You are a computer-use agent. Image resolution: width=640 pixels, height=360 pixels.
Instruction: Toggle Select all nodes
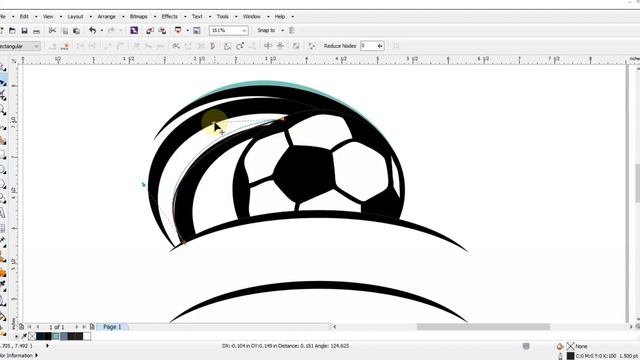click(311, 46)
